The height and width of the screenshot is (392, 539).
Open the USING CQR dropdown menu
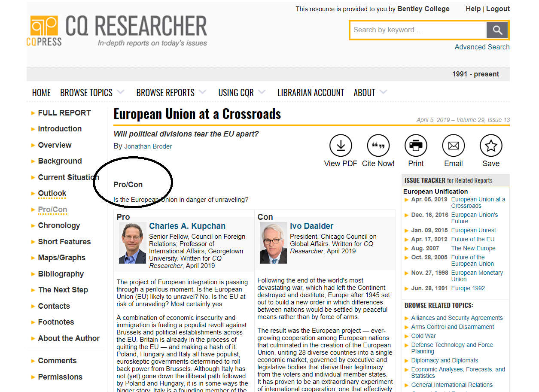click(x=236, y=92)
